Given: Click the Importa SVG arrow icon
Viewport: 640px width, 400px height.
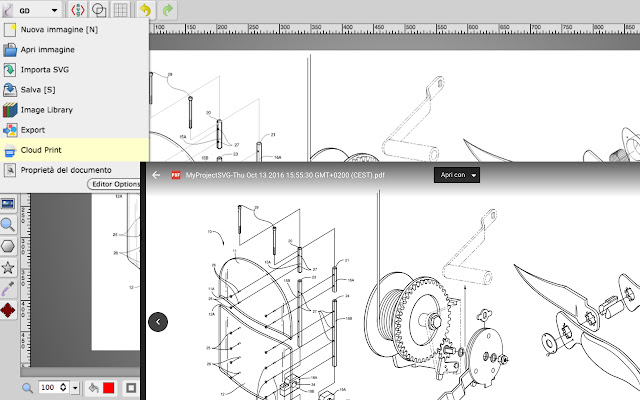Looking at the screenshot, I should point(10,70).
